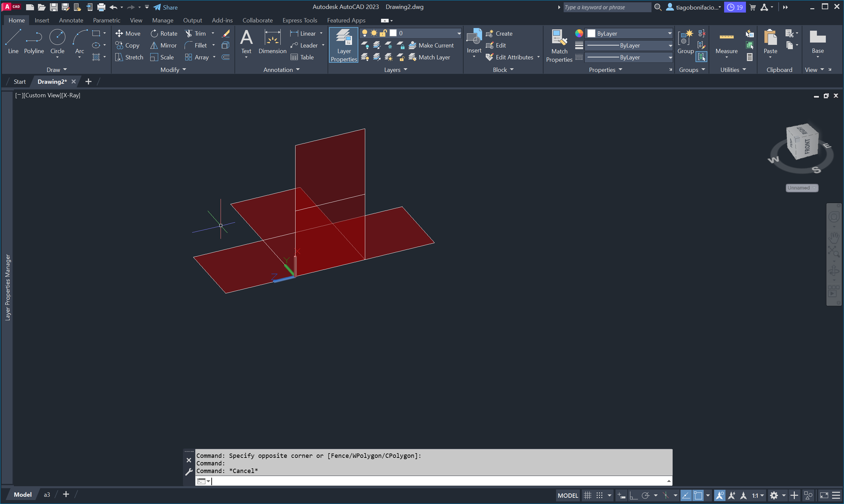Screen dimensions: 844x504
Task: Open the a3 layout tab
Action: tap(47, 494)
